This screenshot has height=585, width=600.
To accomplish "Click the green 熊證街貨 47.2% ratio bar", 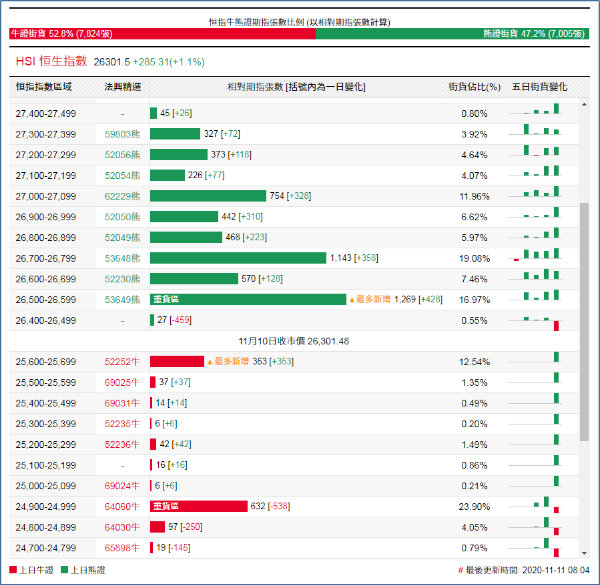I will point(453,34).
